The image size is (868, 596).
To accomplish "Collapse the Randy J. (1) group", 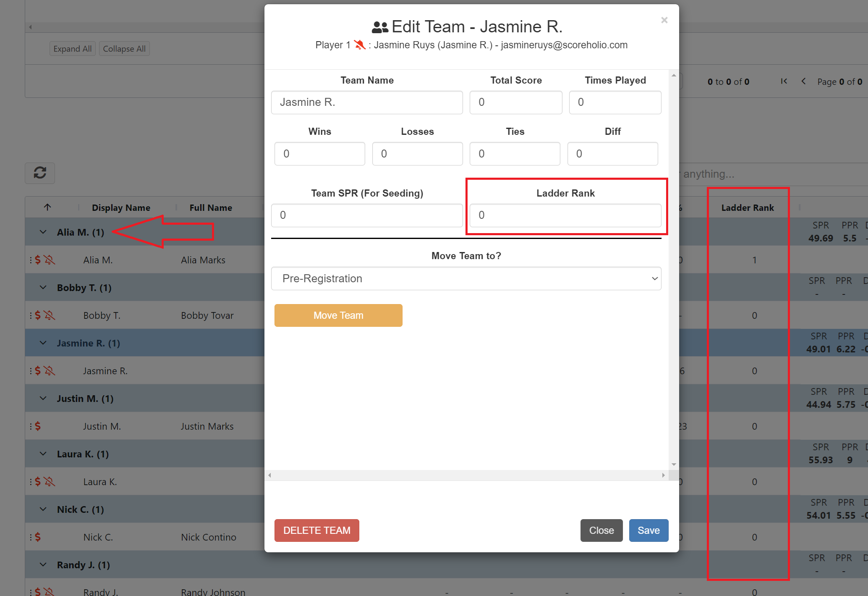I will (x=43, y=564).
